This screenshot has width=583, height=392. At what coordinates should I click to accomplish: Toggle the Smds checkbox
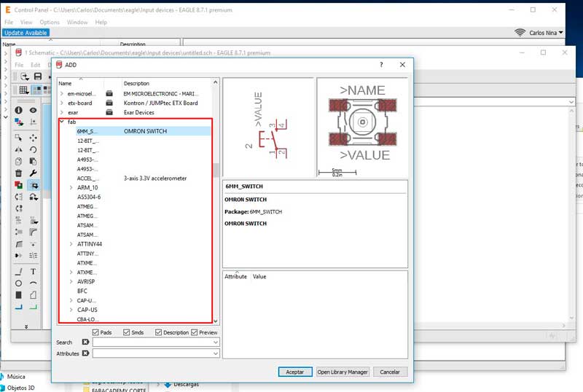(x=126, y=332)
